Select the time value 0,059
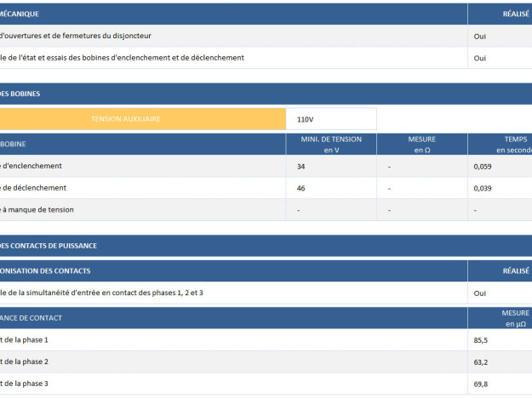Screen dimensions: 532x398 pos(482,167)
